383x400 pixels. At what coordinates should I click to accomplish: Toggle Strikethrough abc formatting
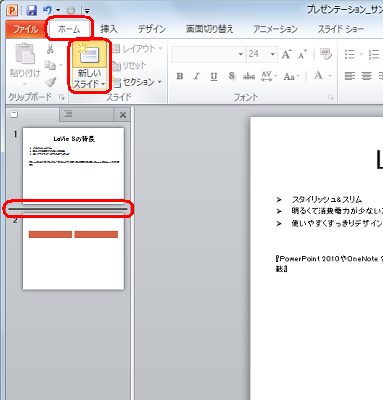point(249,76)
